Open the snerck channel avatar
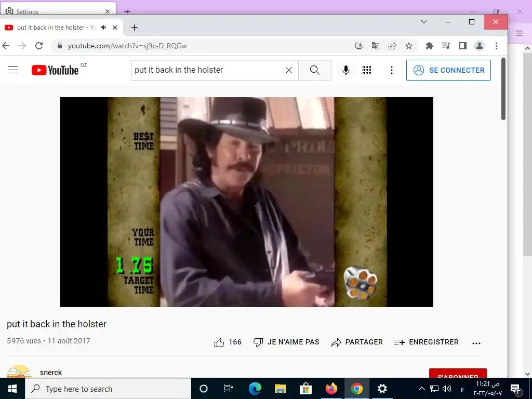 (19, 371)
